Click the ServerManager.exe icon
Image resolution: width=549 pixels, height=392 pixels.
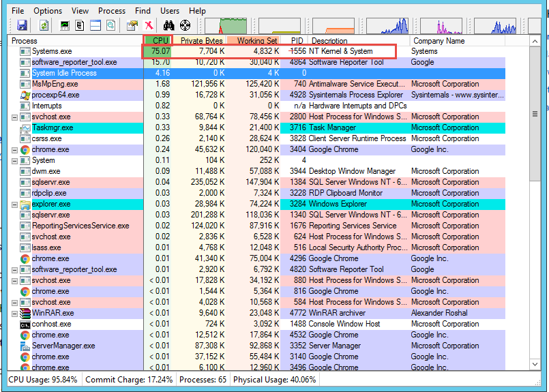pos(25,346)
